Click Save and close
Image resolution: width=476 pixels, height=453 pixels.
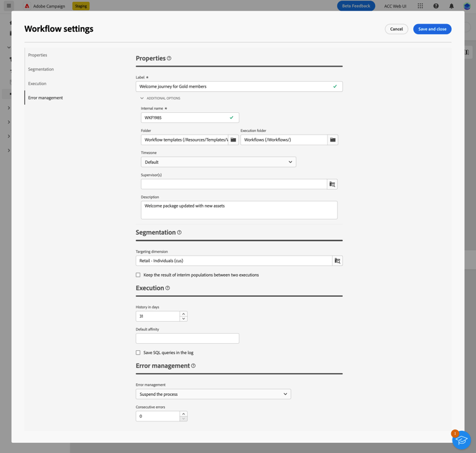432,29
